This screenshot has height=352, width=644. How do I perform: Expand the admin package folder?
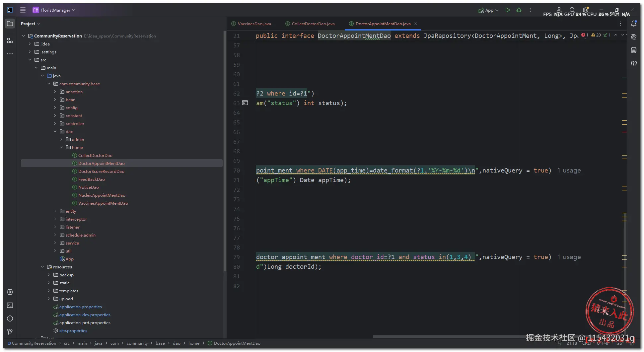[61, 140]
